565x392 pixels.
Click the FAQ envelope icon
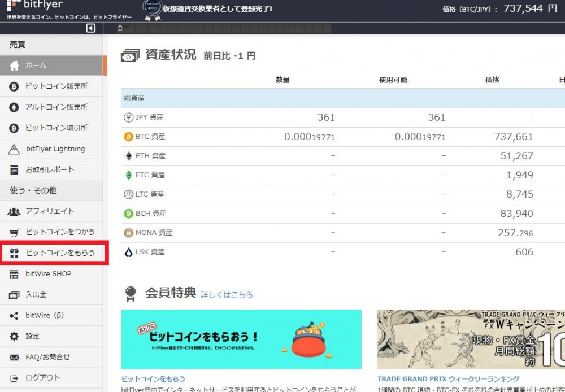(15, 358)
